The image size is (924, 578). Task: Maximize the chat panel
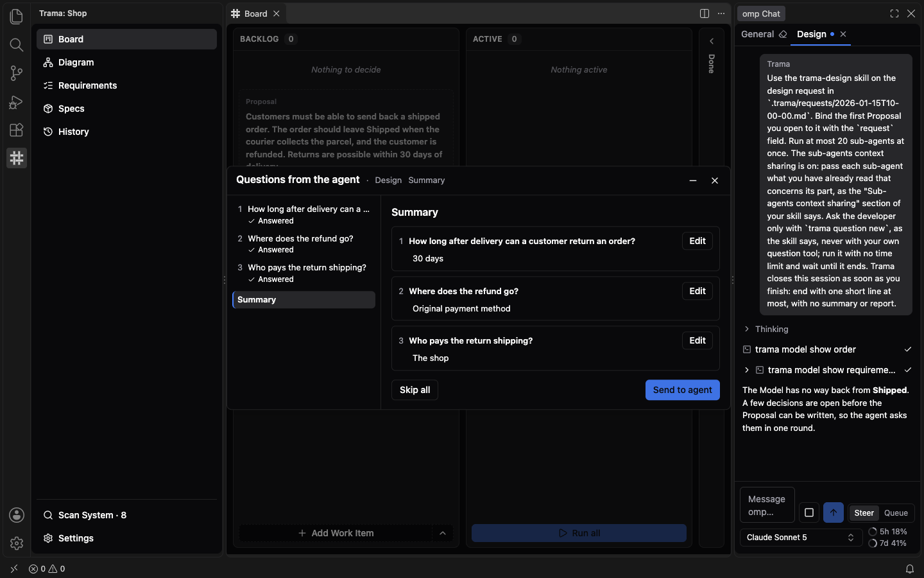(x=894, y=13)
